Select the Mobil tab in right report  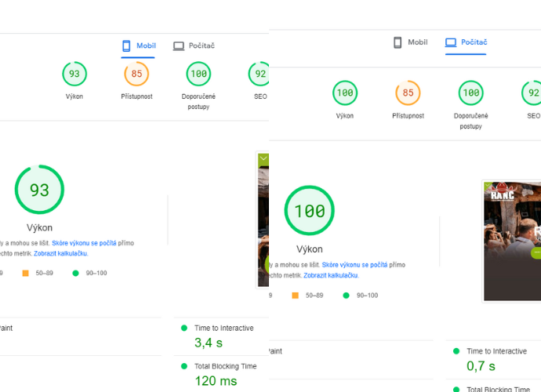click(x=410, y=42)
